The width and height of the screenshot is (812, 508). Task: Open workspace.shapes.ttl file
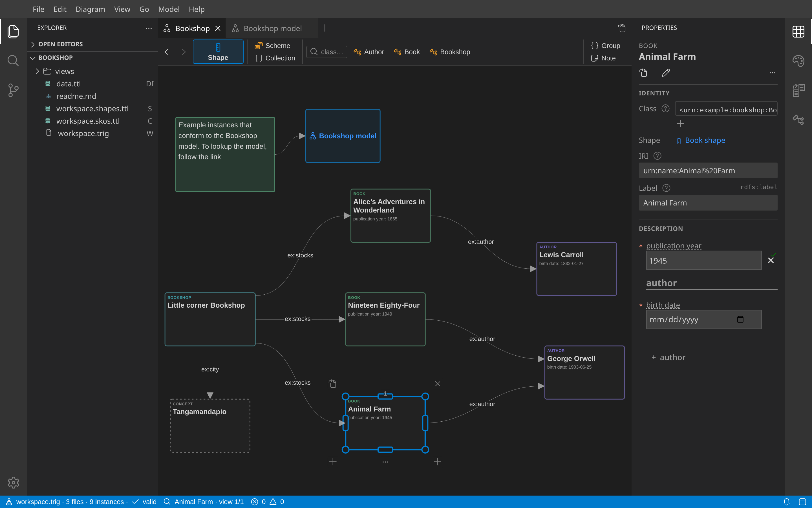coord(92,109)
